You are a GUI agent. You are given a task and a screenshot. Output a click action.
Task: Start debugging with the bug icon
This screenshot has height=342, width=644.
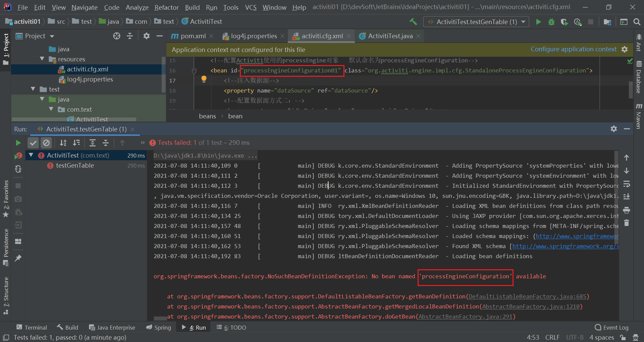tap(551, 22)
